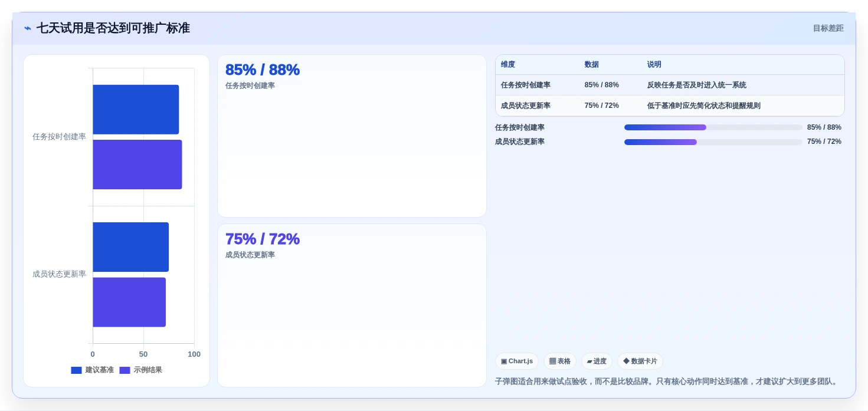
Task: Click 成员状态更新率 caption in the data card
Action: (250, 255)
